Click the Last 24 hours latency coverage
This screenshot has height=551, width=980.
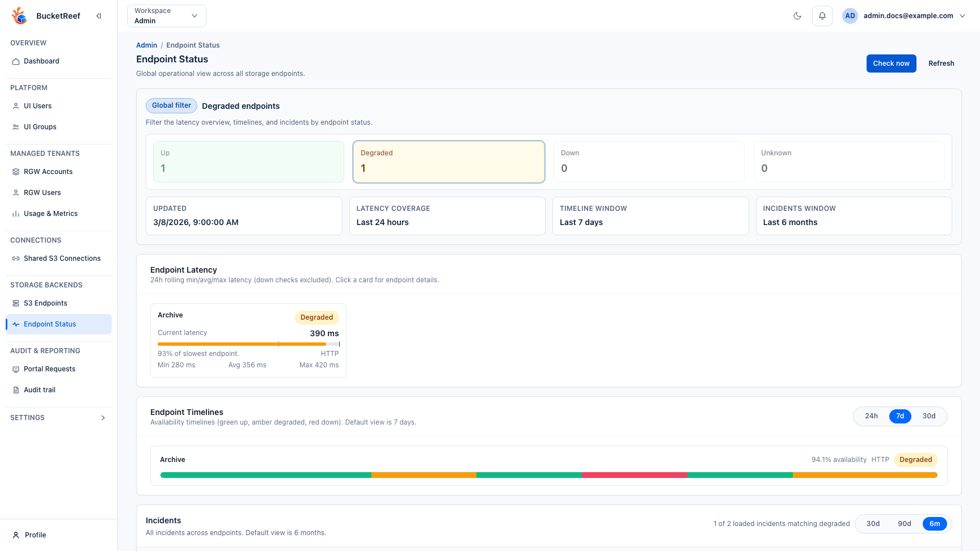click(382, 222)
